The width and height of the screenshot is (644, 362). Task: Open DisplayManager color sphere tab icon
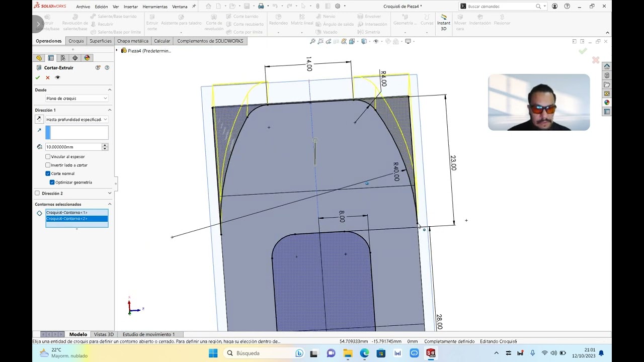(x=87, y=58)
